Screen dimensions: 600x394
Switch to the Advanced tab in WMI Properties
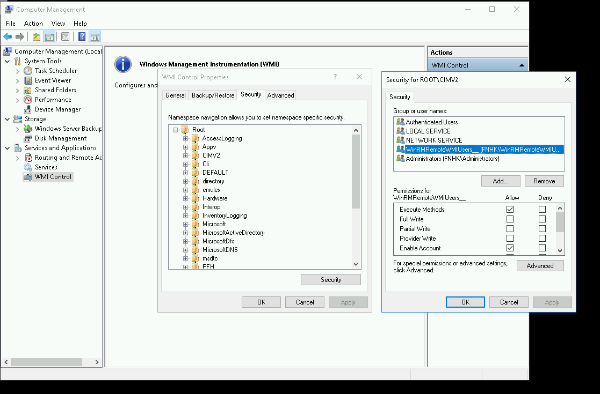(x=280, y=95)
